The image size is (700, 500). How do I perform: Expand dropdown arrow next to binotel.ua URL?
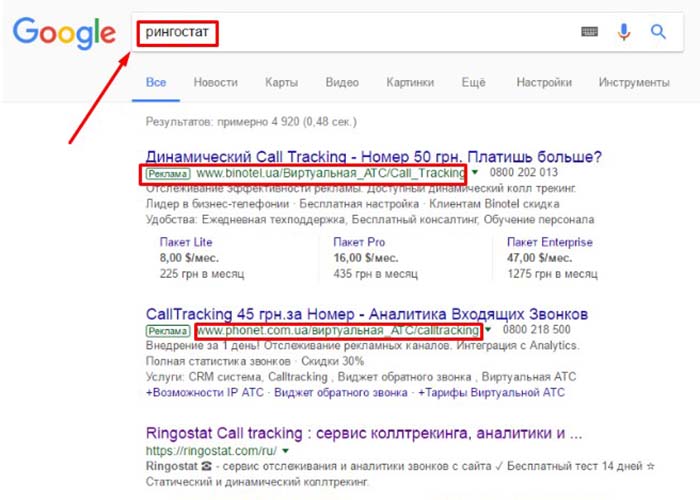coord(475,172)
